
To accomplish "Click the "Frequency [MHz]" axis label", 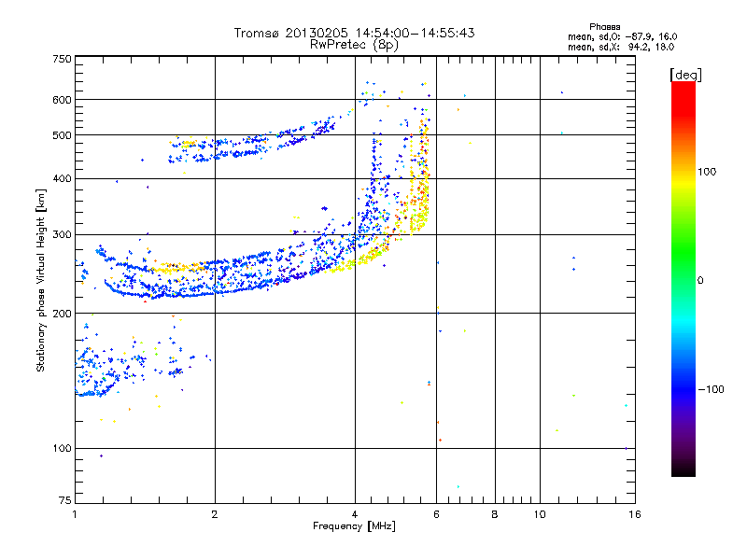I will [354, 526].
